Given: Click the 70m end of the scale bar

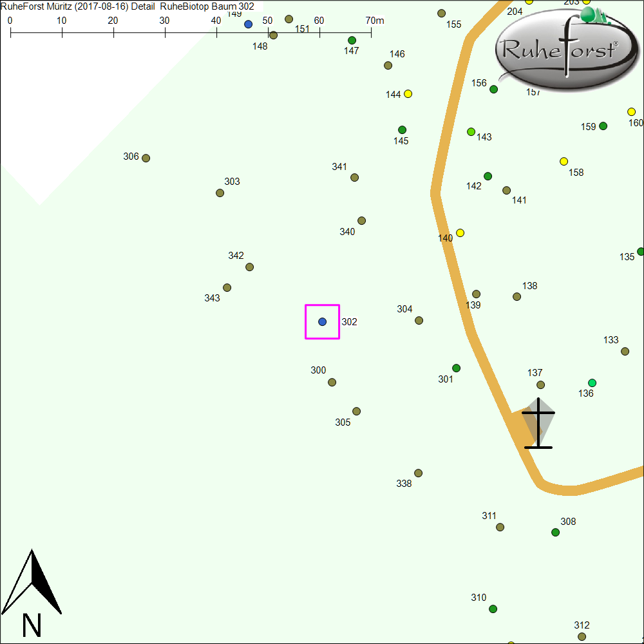Looking at the screenshot, I should tap(371, 31).
